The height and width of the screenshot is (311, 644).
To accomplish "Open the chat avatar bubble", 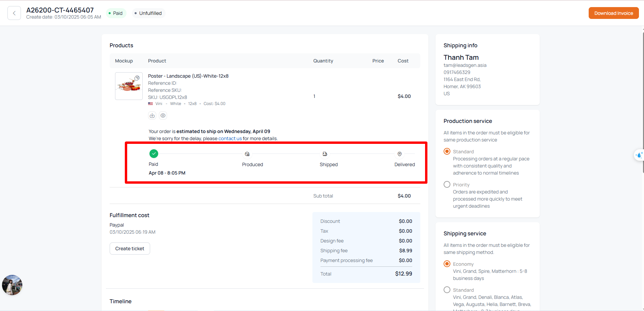I will pos(12,285).
